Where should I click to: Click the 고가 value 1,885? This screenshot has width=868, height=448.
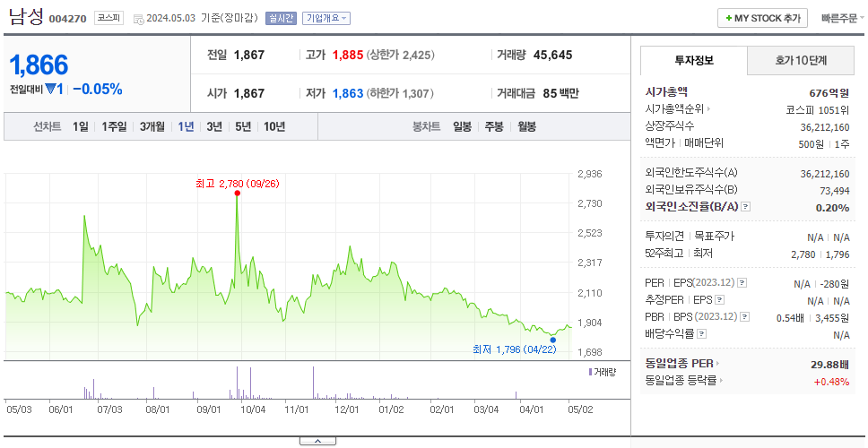tap(348, 56)
